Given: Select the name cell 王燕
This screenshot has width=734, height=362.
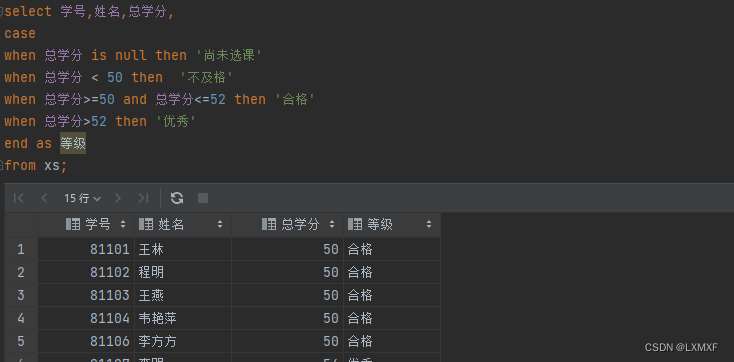Looking at the screenshot, I should 183,295.
